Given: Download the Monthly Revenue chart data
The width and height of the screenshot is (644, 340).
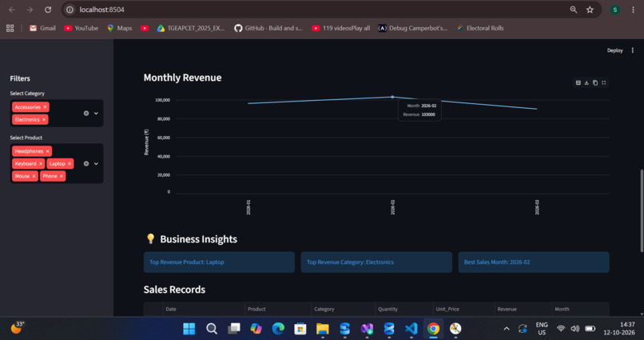Looking at the screenshot, I should click(x=586, y=82).
